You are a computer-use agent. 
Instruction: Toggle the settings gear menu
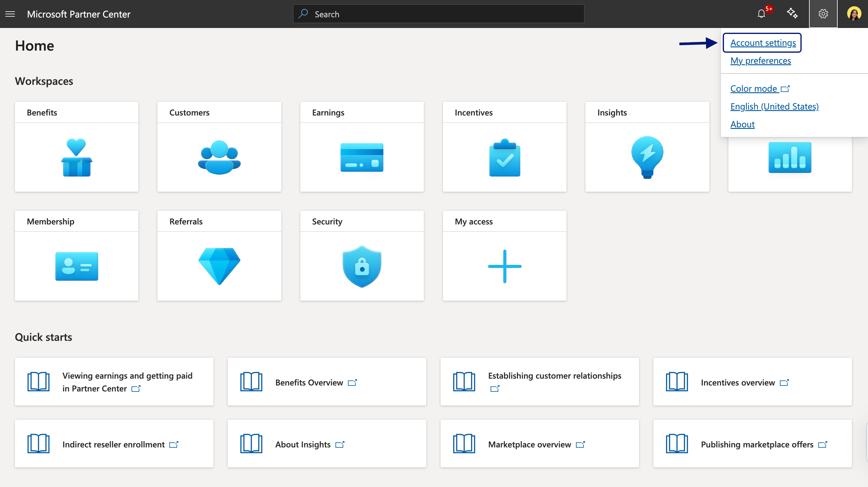(823, 14)
